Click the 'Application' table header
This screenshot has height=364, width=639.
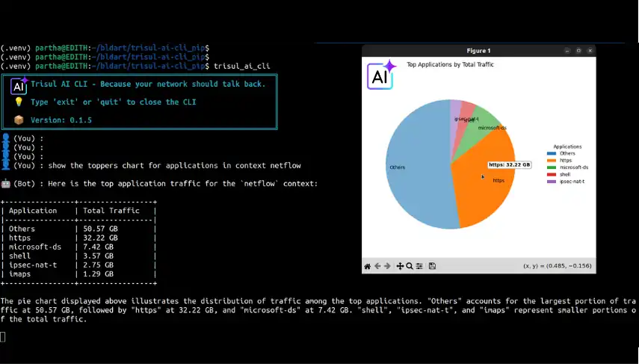33,211
